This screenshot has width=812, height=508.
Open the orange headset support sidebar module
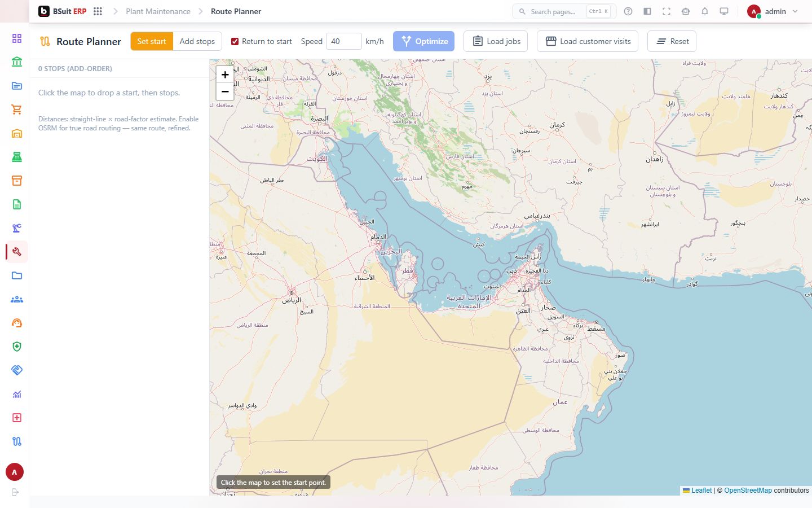[x=17, y=323]
